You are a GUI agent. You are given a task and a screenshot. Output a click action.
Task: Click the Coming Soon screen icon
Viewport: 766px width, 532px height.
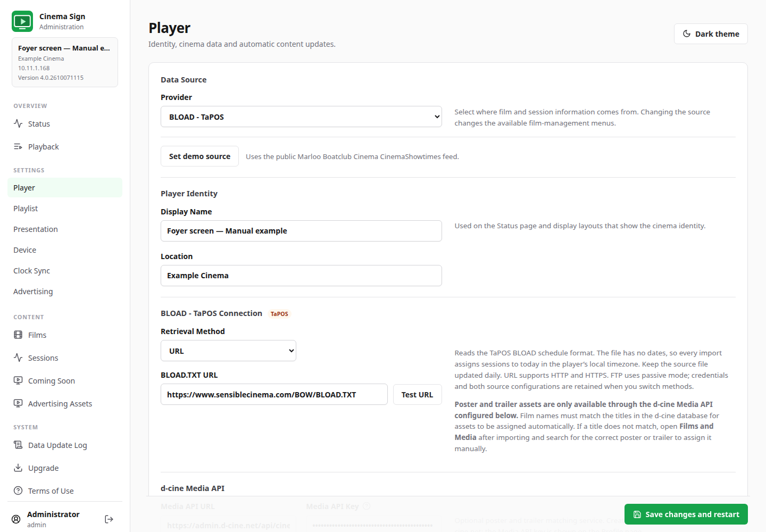[18, 380]
